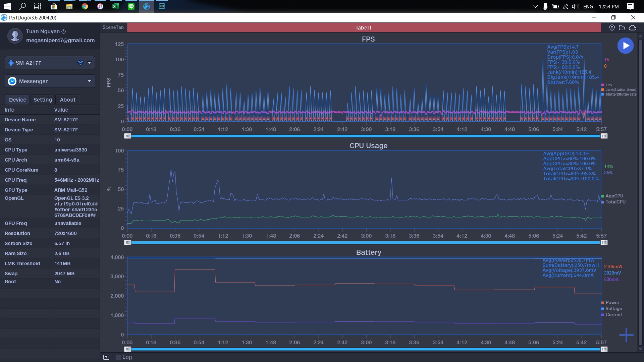644x362 pixels.
Task: Toggle the Log checkbox
Action: click(x=118, y=357)
